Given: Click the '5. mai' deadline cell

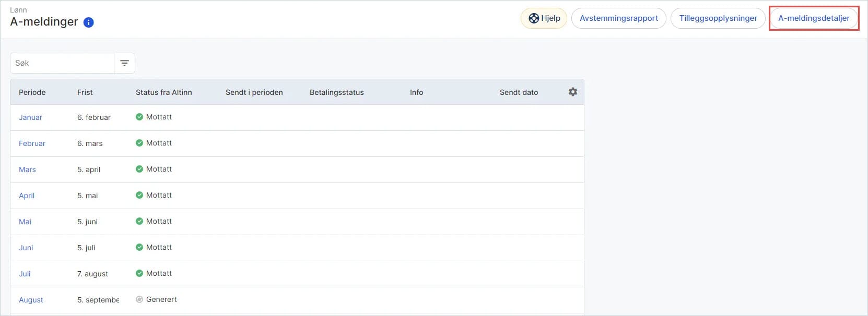Looking at the screenshot, I should pos(88,196).
